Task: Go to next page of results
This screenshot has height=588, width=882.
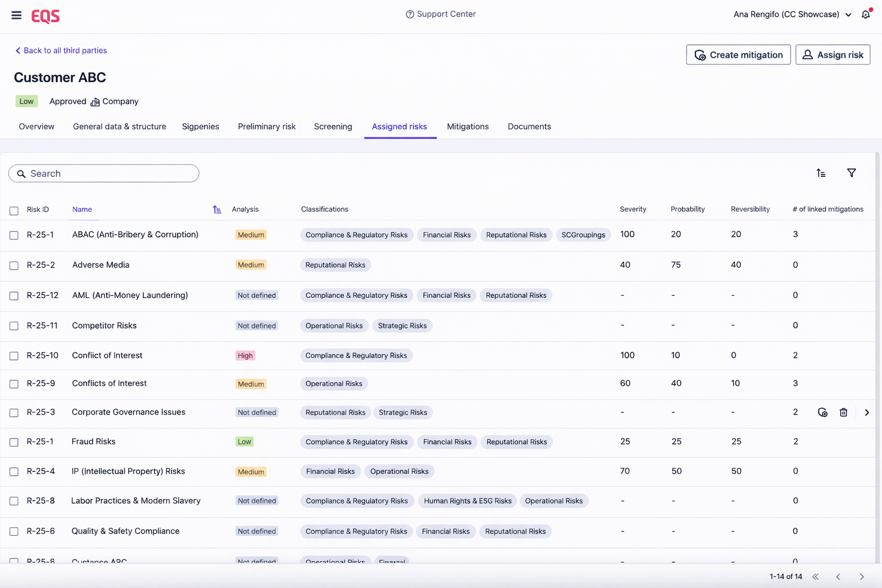Action: pos(861,577)
